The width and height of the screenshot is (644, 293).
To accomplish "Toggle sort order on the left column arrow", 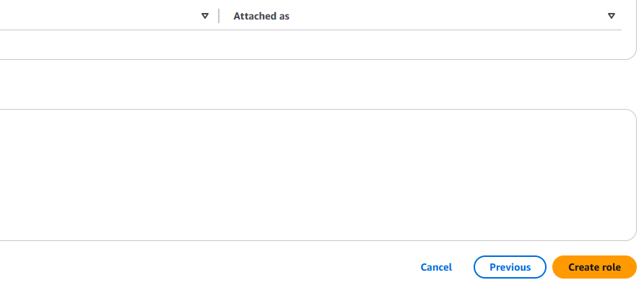I will coord(205,16).
